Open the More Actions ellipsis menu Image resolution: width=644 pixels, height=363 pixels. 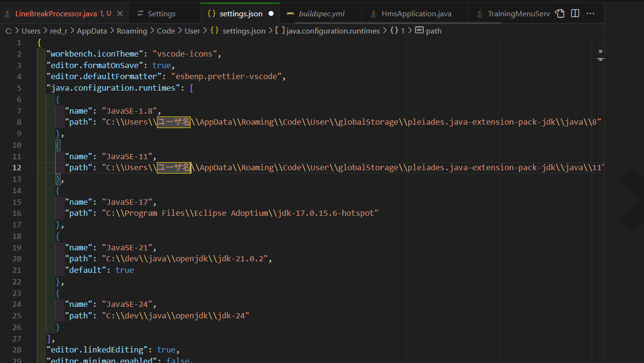coord(590,13)
